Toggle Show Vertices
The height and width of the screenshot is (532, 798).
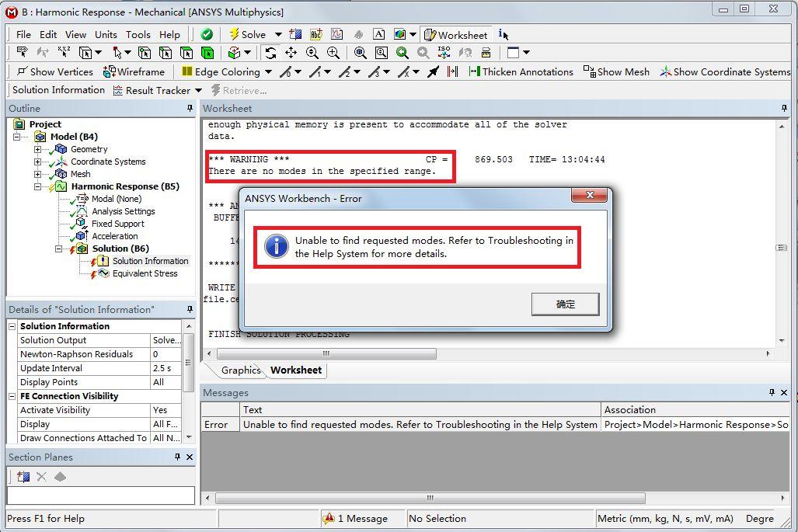55,71
